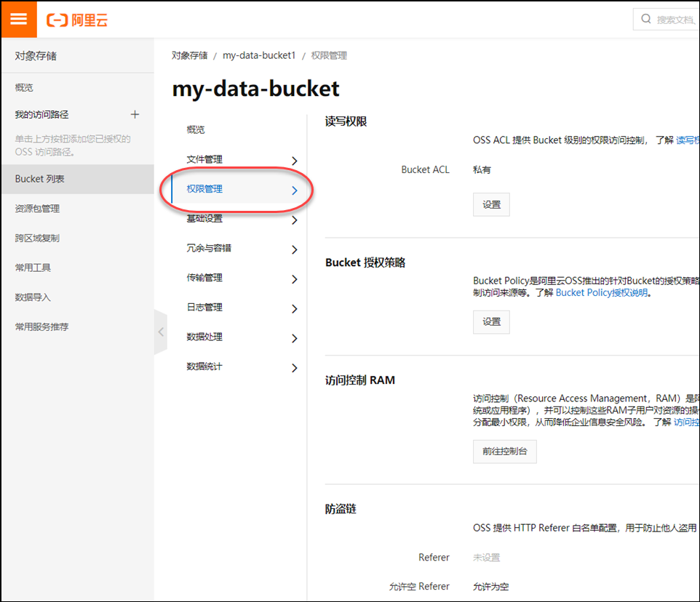The width and height of the screenshot is (700, 602).
Task: Expand 传输管理 submenu chevron
Action: [294, 279]
